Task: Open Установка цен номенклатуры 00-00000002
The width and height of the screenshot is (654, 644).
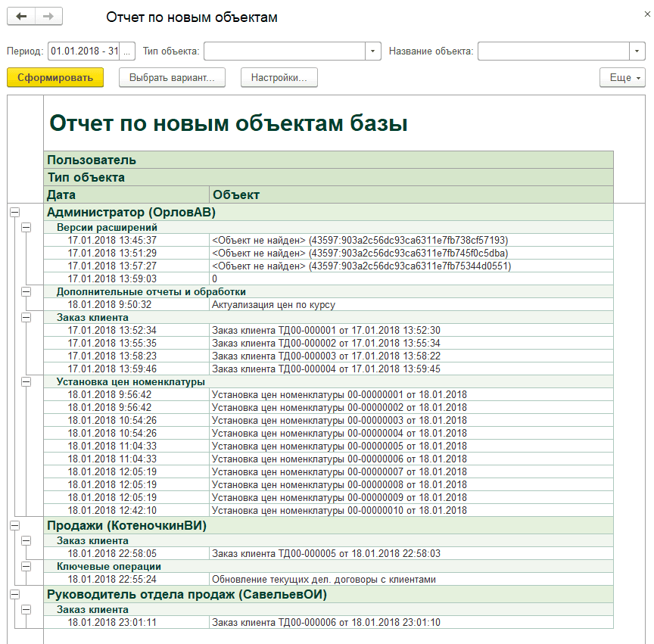Action: (411, 407)
